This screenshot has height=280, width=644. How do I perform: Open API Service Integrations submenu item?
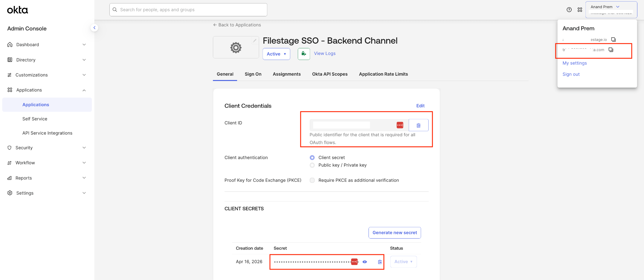click(47, 133)
